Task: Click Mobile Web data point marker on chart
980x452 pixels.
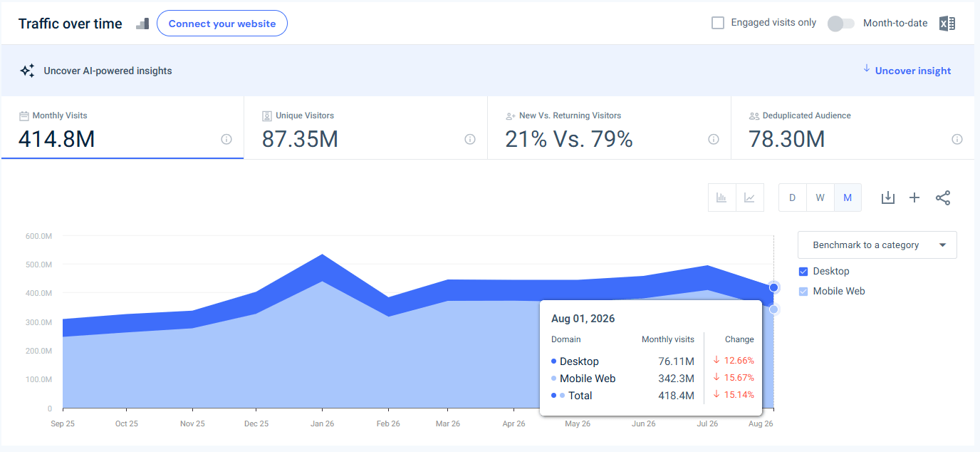Action: click(x=774, y=309)
